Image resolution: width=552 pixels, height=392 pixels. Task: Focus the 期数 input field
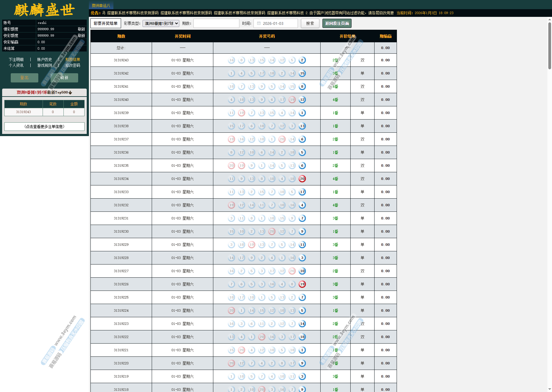(x=216, y=23)
